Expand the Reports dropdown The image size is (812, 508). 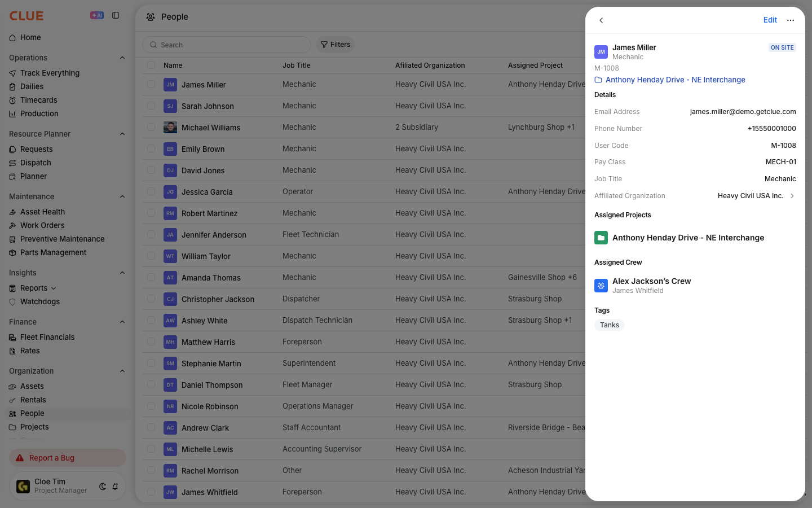pos(54,288)
